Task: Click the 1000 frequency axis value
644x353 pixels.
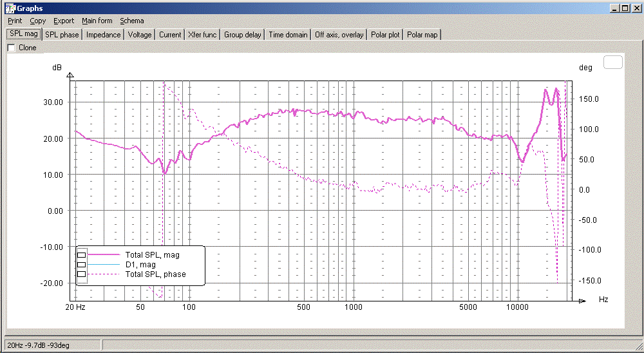Action: tap(353, 307)
